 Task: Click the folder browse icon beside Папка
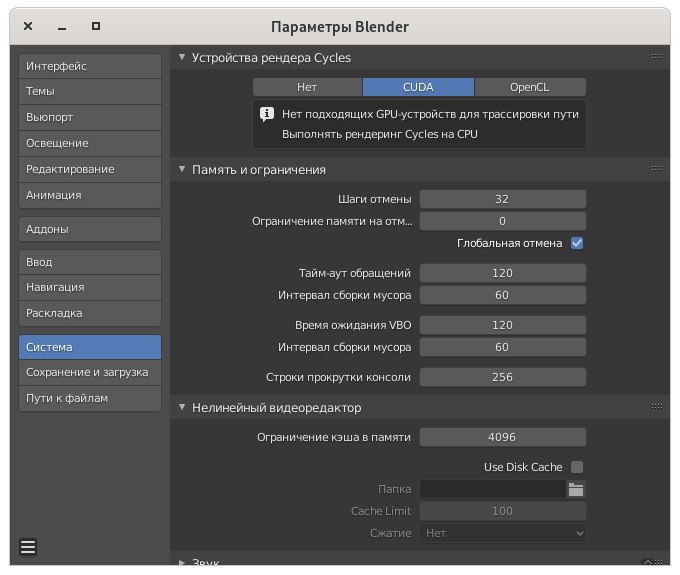[x=576, y=490]
